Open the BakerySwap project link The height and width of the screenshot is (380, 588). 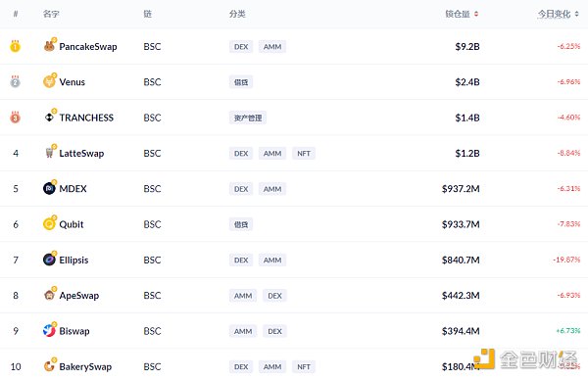85,366
